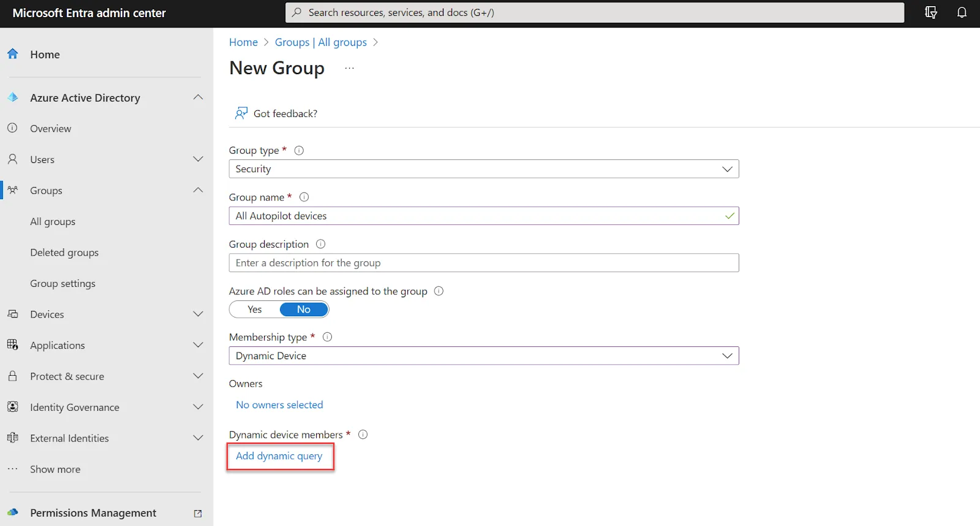Click the External Identities icon
The image size is (980, 526).
pyautogui.click(x=12, y=438)
